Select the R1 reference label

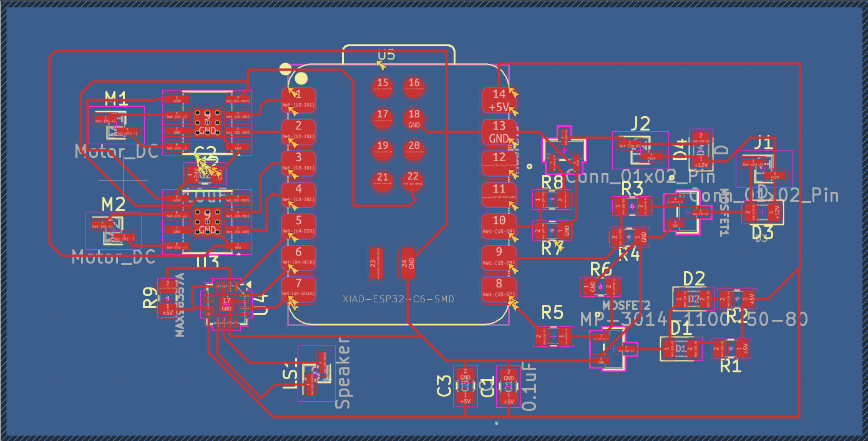pos(730,365)
